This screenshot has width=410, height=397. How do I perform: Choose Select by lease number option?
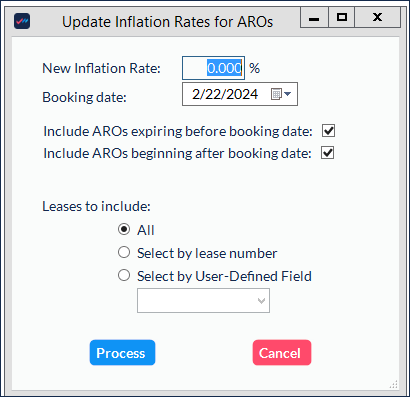coord(124,252)
